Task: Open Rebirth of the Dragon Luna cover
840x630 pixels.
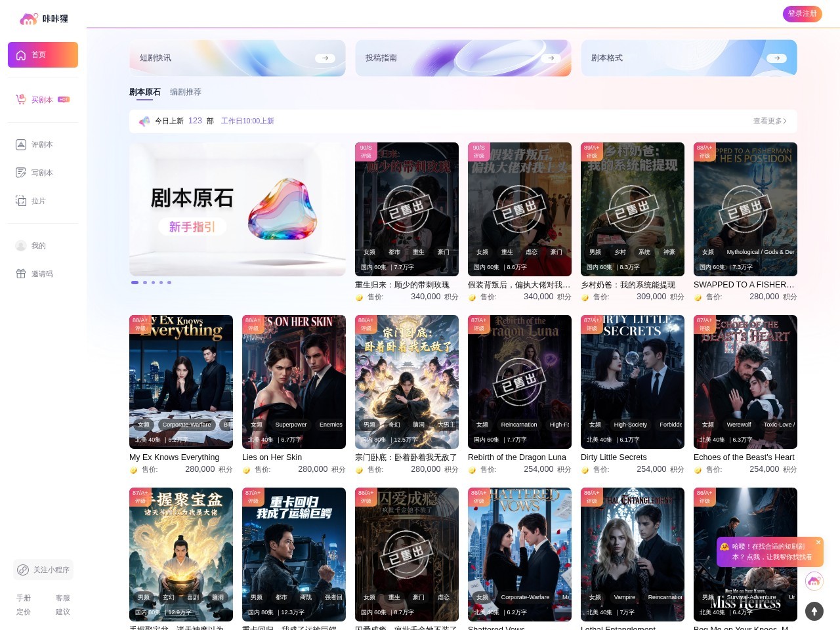Action: (520, 382)
